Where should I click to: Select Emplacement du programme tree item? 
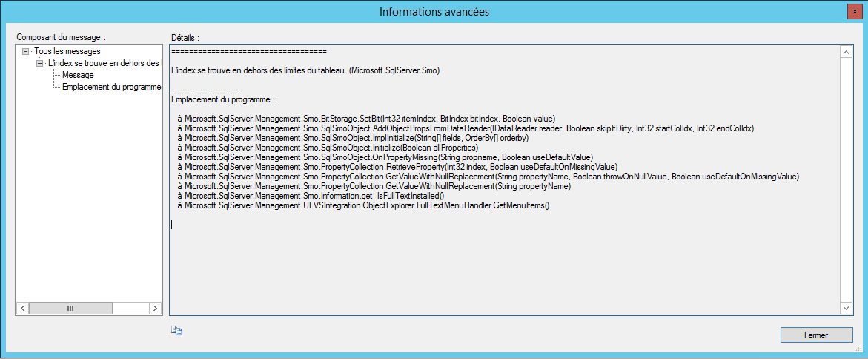coord(111,87)
